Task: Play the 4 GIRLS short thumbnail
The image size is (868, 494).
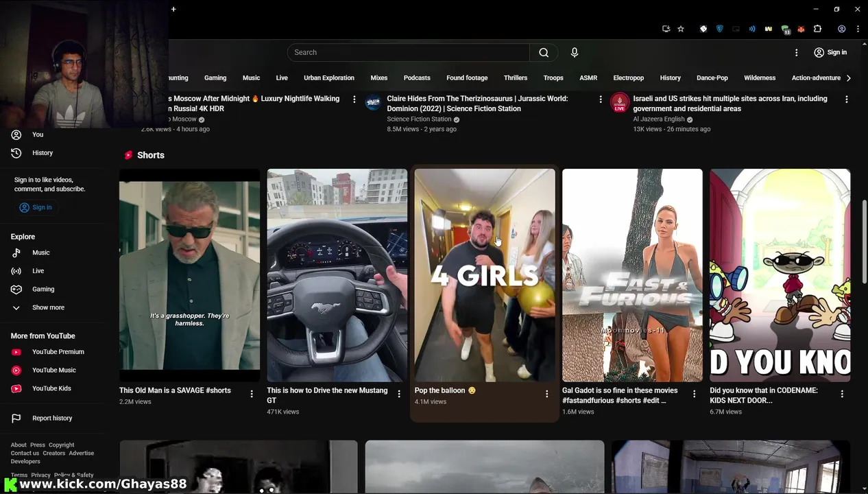Action: click(x=485, y=275)
